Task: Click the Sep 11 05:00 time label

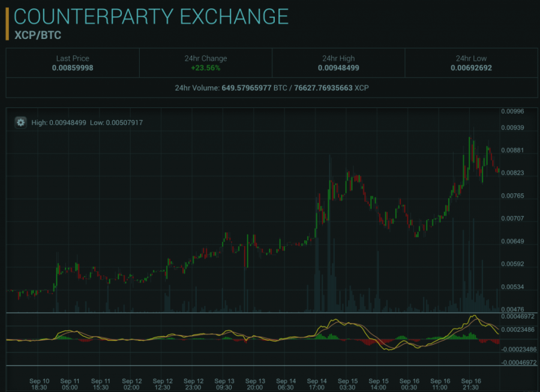Action: click(70, 384)
